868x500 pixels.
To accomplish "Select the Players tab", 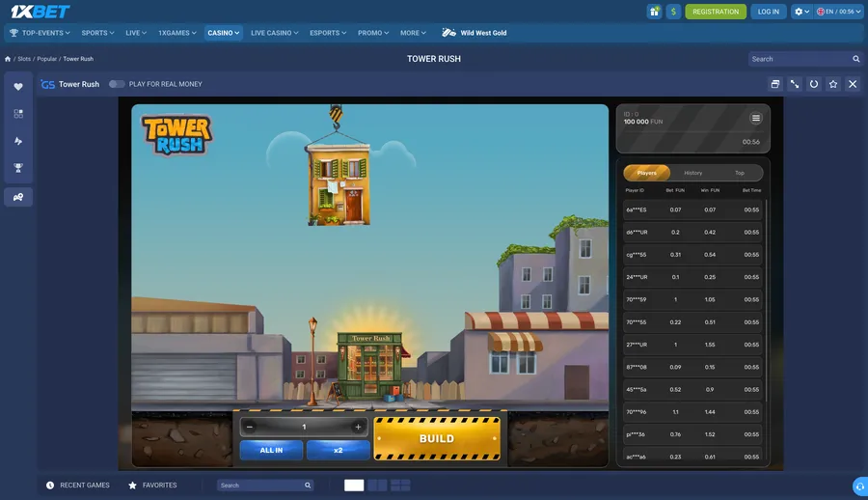I will (646, 173).
